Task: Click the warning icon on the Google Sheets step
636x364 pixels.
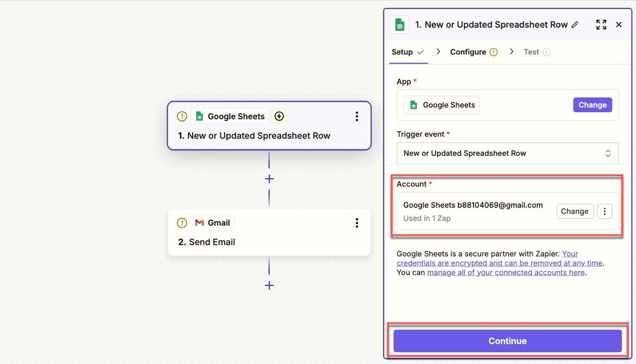Action: click(182, 117)
